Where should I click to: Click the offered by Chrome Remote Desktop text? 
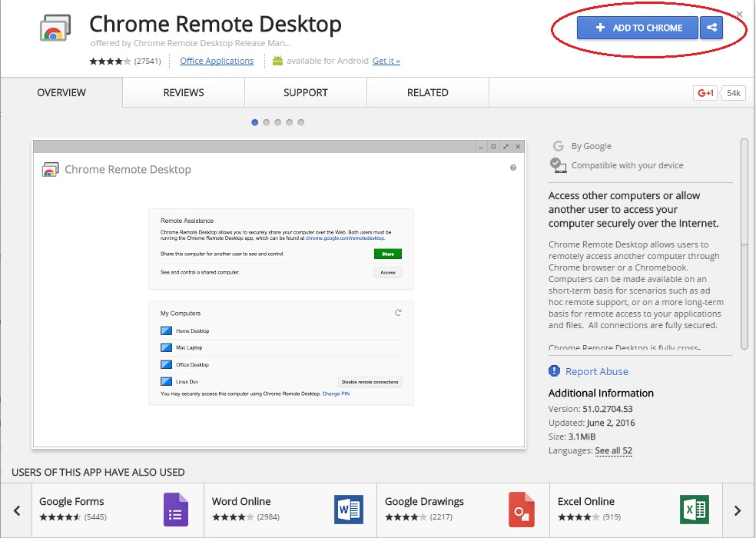[191, 43]
